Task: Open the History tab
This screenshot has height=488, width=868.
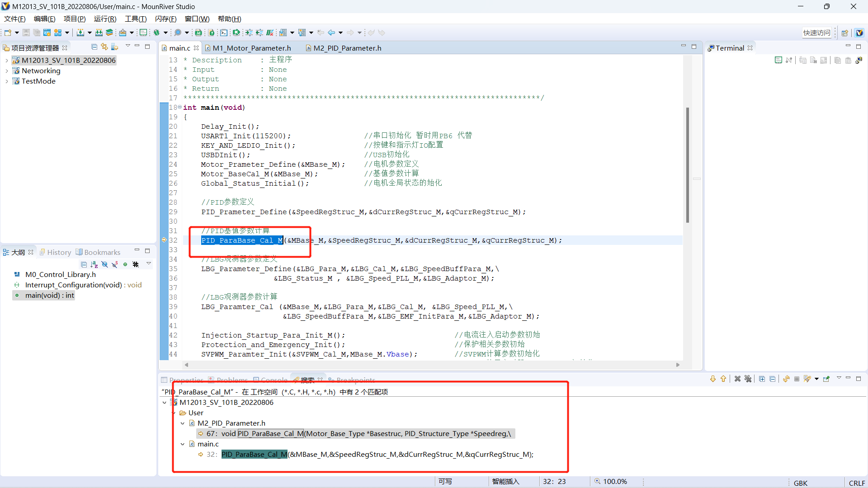Action: coord(55,252)
